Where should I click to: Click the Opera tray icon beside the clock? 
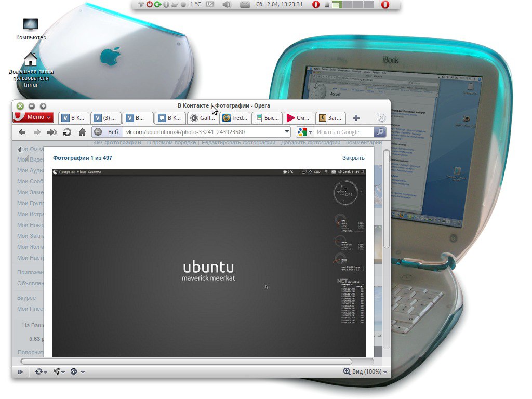(x=316, y=4)
